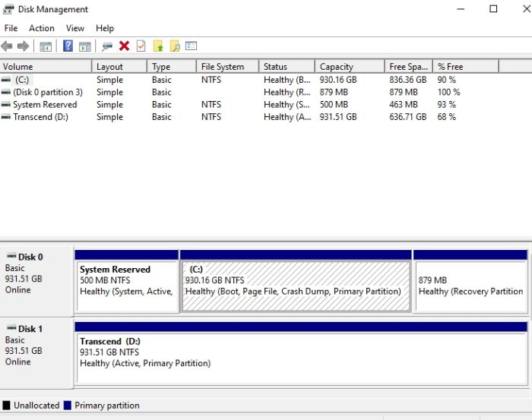Click the 836.36 GB free space cell
This screenshot has width=532, height=420.
(x=408, y=80)
